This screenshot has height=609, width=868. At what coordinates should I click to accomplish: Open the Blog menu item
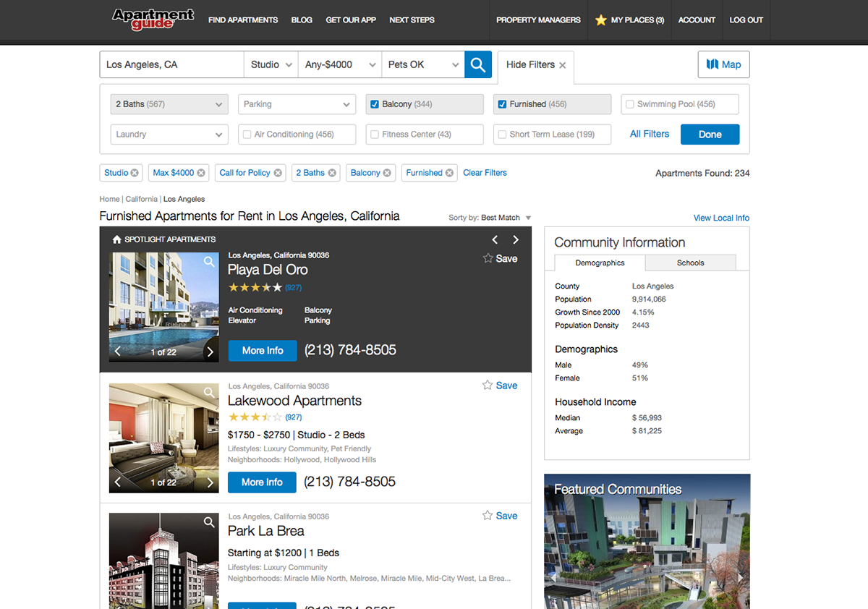point(302,20)
